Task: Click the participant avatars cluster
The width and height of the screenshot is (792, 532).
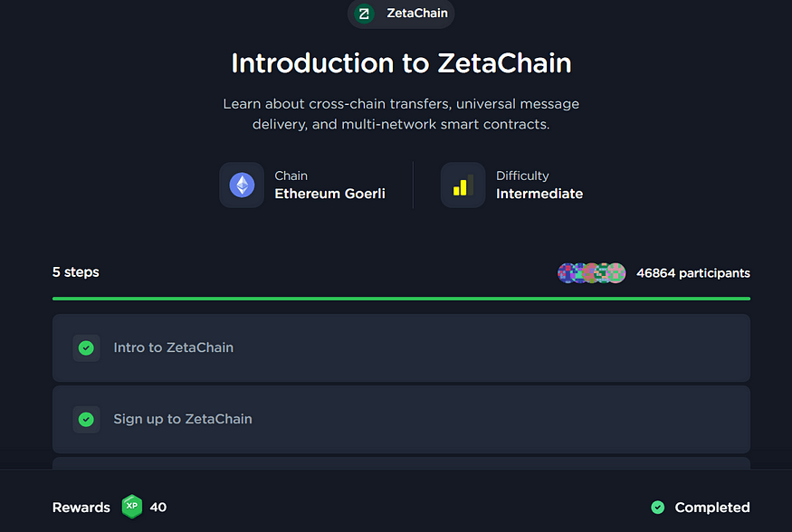Action: point(591,273)
